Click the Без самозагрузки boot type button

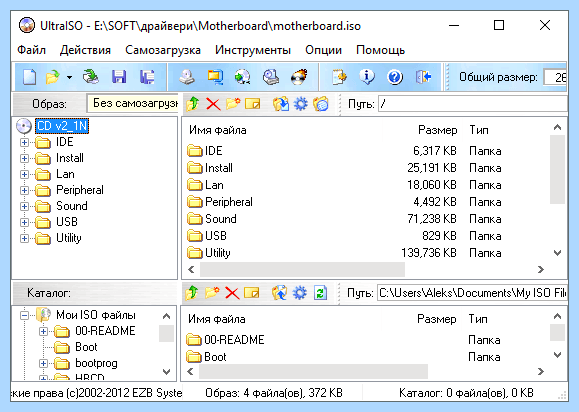coord(133,103)
